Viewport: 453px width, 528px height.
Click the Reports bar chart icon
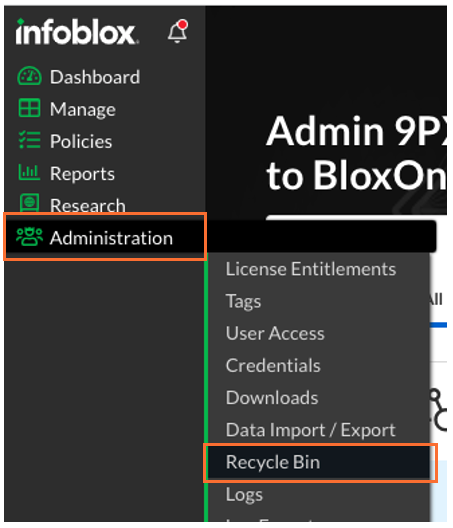pyautogui.click(x=29, y=172)
